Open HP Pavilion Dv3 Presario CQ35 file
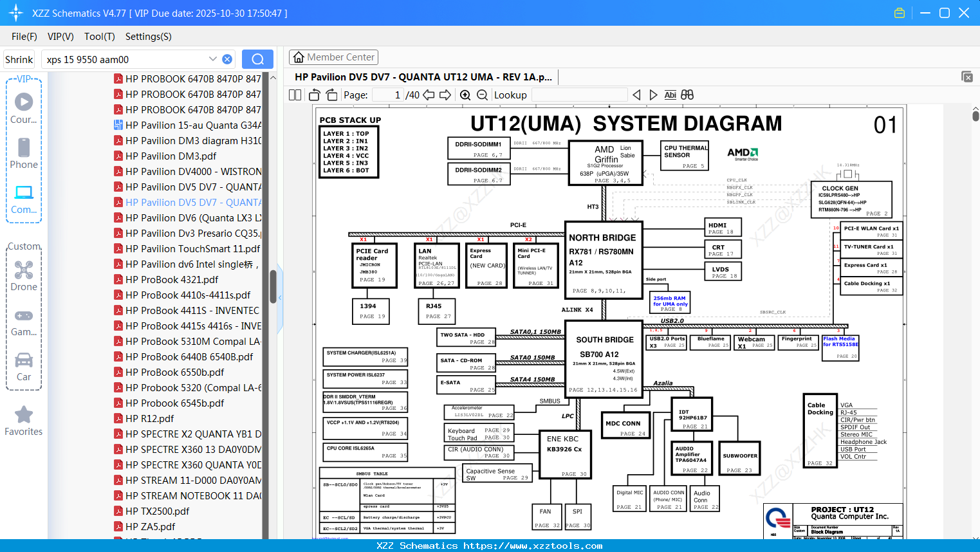The height and width of the screenshot is (552, 980). (187, 233)
